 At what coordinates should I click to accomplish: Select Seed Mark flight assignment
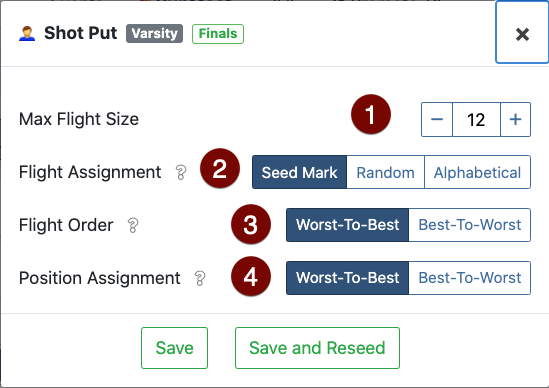point(299,172)
